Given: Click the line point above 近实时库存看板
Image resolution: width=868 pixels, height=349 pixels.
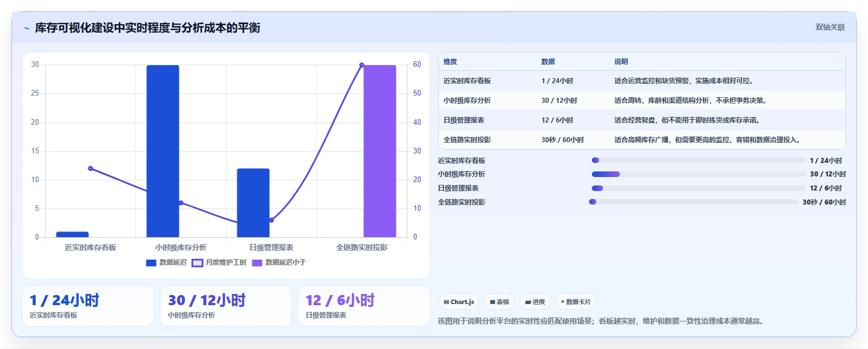Looking at the screenshot, I should (91, 169).
